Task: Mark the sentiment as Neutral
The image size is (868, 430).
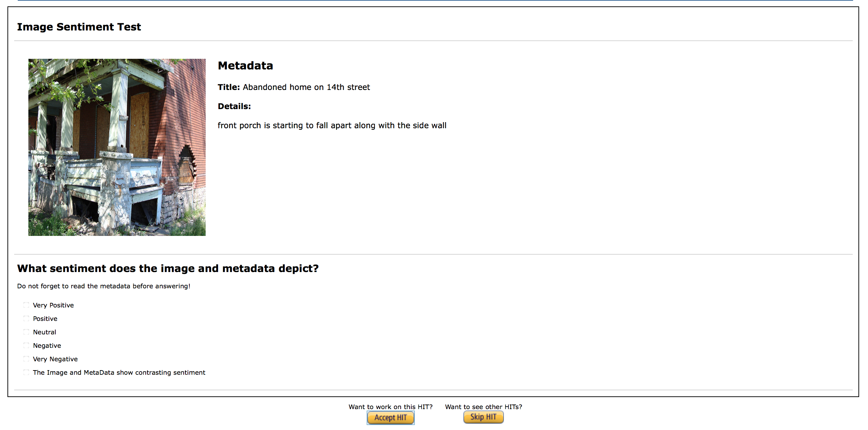Action: click(x=26, y=332)
